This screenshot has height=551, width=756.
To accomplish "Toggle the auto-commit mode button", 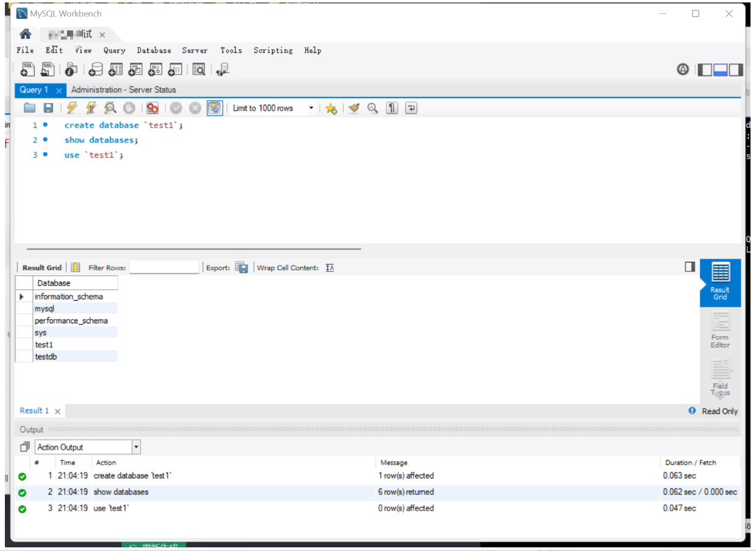I will pos(214,108).
